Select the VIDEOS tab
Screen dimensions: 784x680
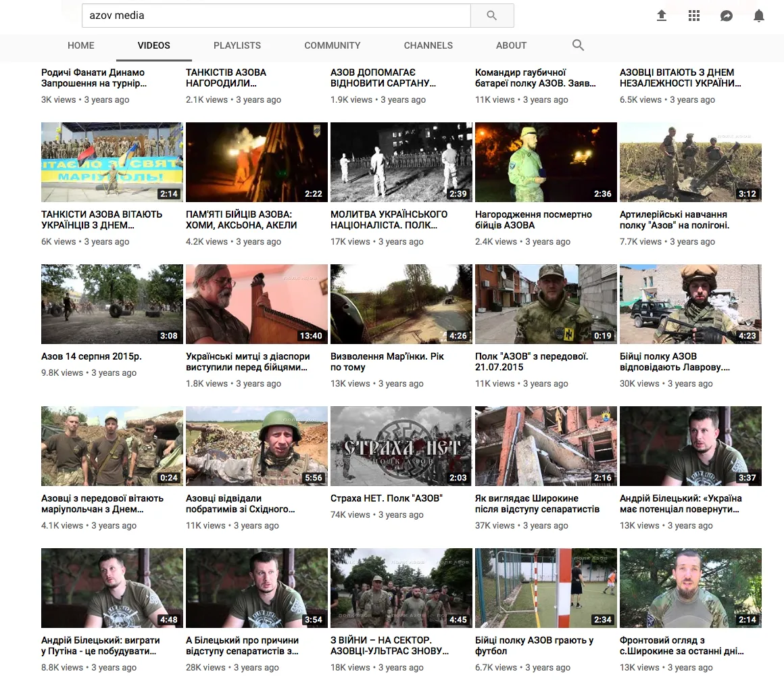(154, 45)
